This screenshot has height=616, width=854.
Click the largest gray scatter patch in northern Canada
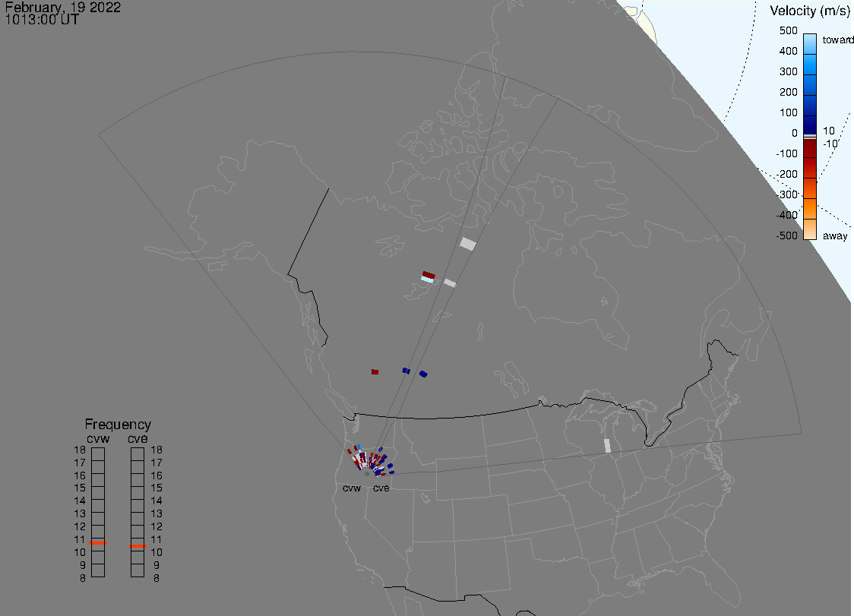coord(468,244)
